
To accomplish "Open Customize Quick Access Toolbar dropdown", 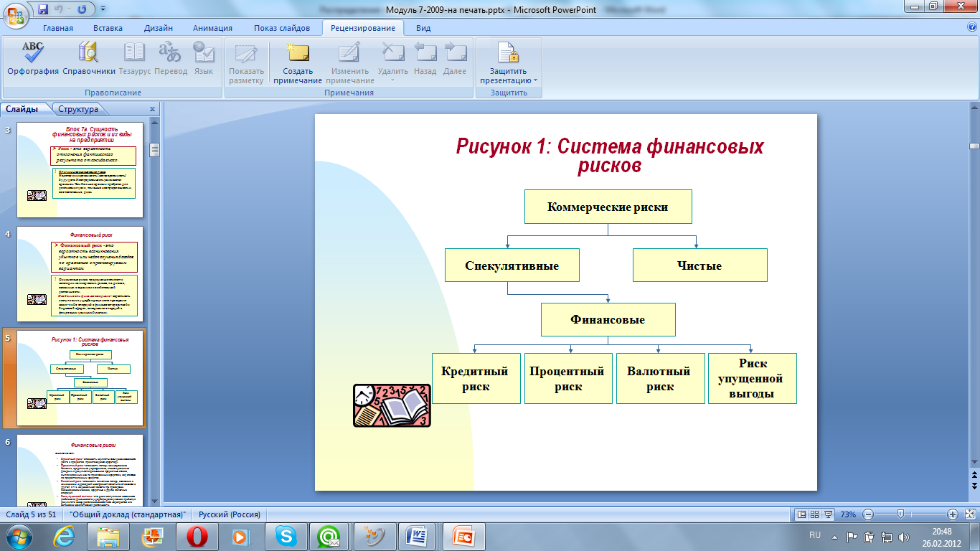I will tap(103, 9).
